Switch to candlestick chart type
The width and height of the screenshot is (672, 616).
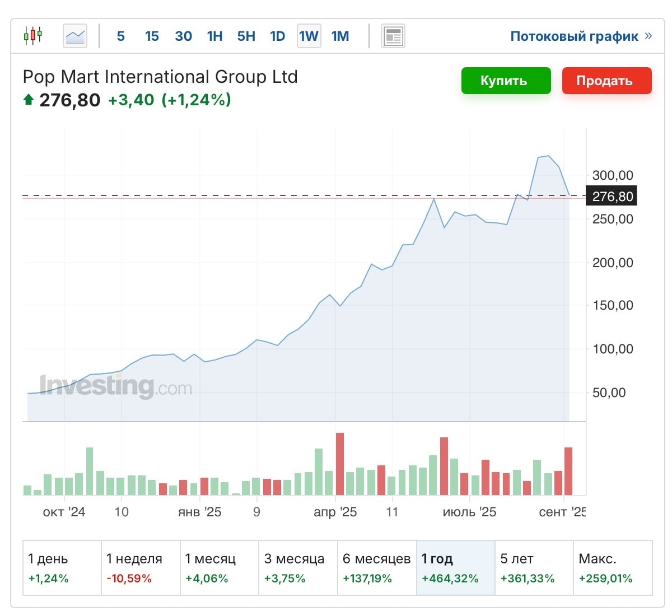point(33,36)
